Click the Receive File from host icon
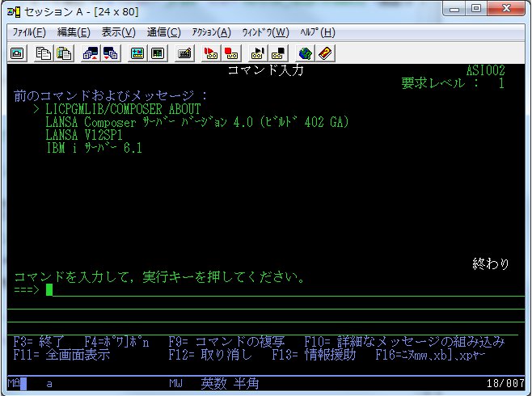532x396 pixels. tap(110, 53)
